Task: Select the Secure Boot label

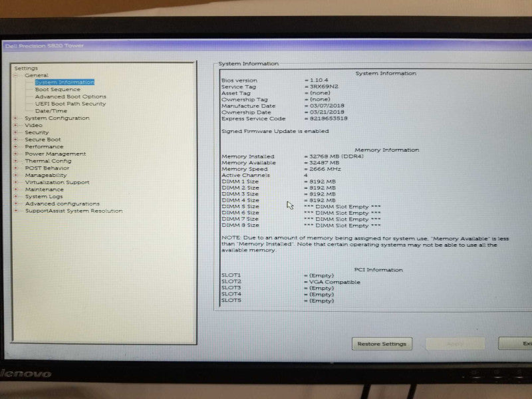Action: 43,140
